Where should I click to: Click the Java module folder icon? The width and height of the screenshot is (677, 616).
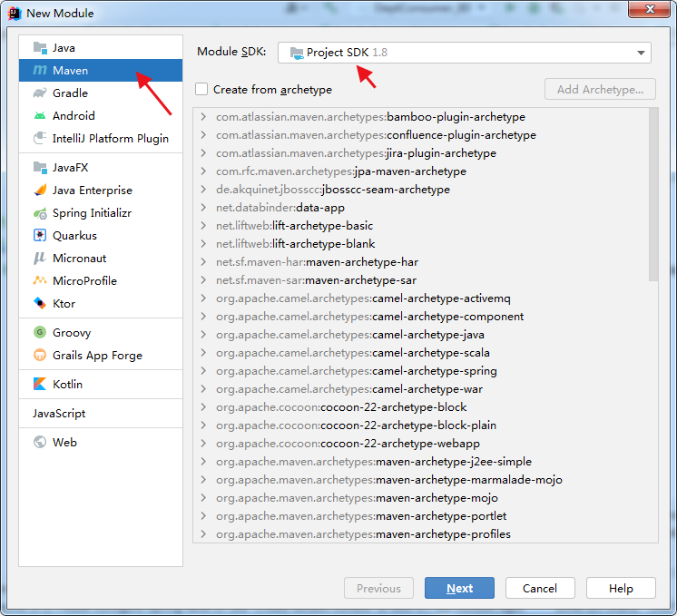[40, 48]
